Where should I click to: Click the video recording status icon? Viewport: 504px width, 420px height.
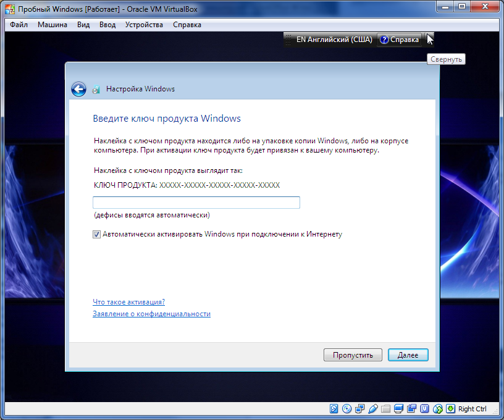pos(411,408)
